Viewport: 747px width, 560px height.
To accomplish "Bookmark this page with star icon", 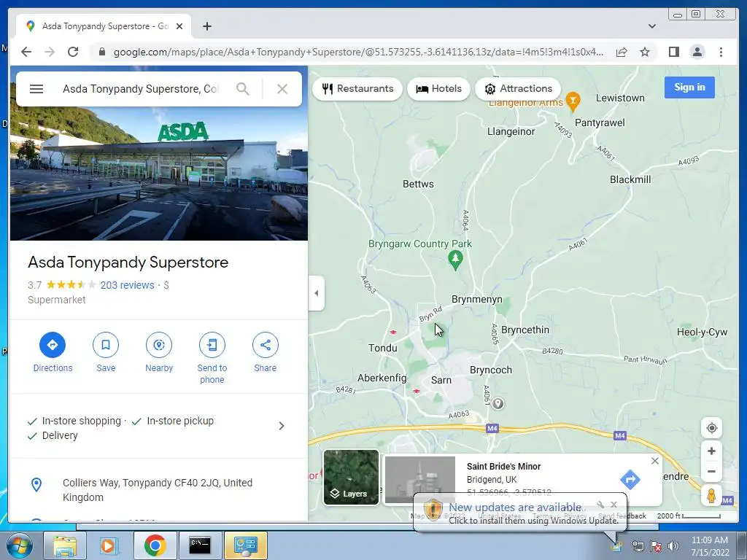I will (x=645, y=52).
